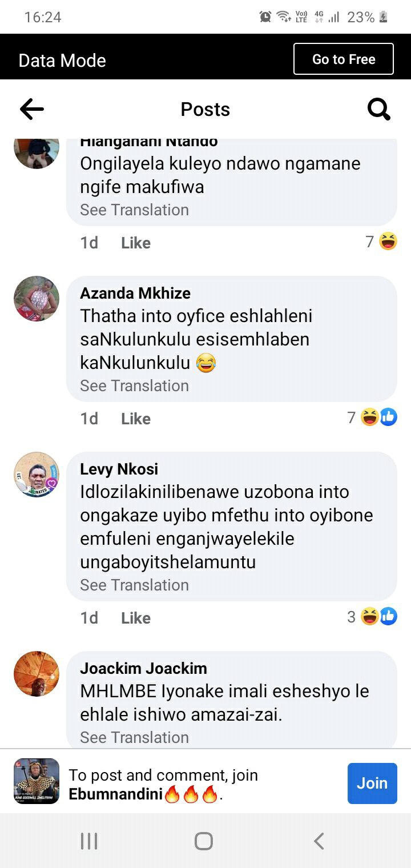Tap Android system back chevron

319,841
